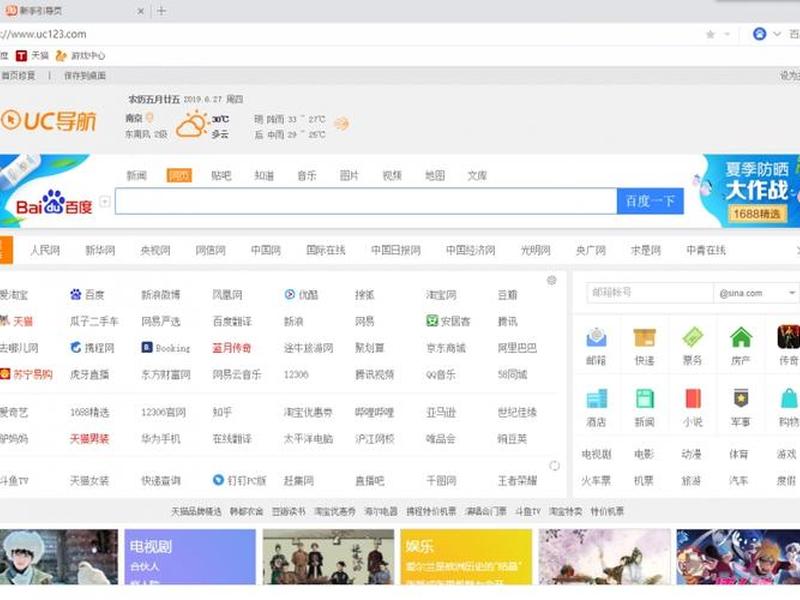Close the current browser tab
800x600 pixels.
(x=141, y=11)
